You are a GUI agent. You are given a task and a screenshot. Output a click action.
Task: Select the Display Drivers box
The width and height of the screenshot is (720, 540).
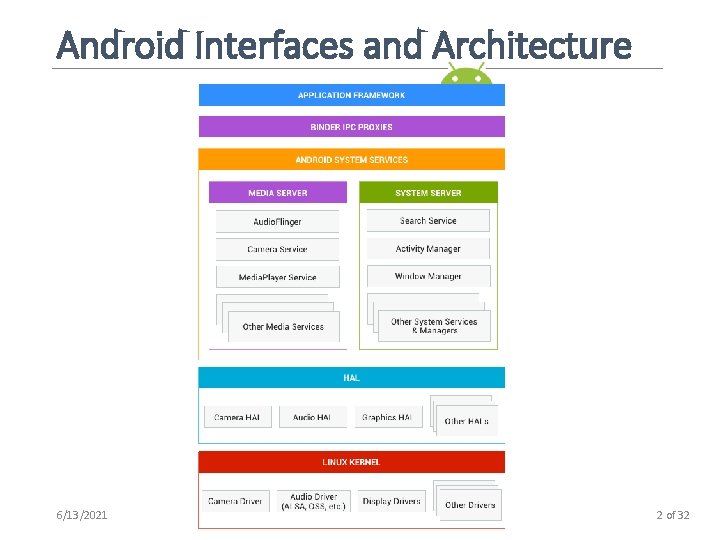point(392,501)
